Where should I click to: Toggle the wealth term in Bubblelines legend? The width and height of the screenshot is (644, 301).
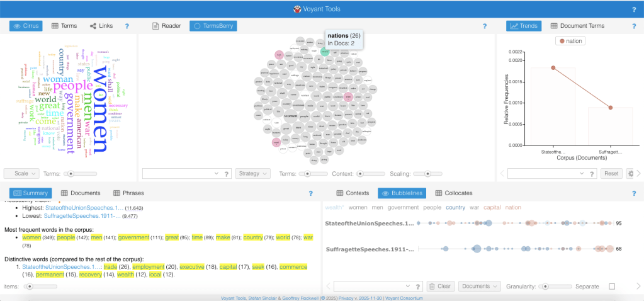pyautogui.click(x=334, y=207)
